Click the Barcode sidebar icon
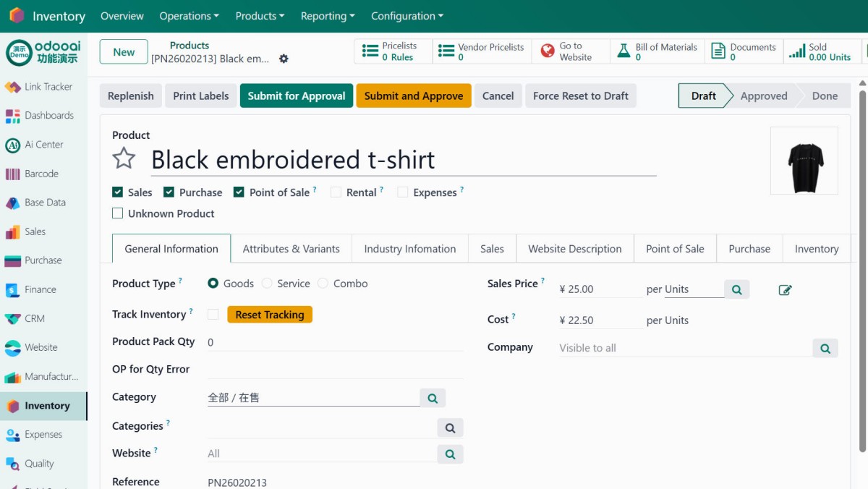The image size is (868, 489). [x=13, y=174]
